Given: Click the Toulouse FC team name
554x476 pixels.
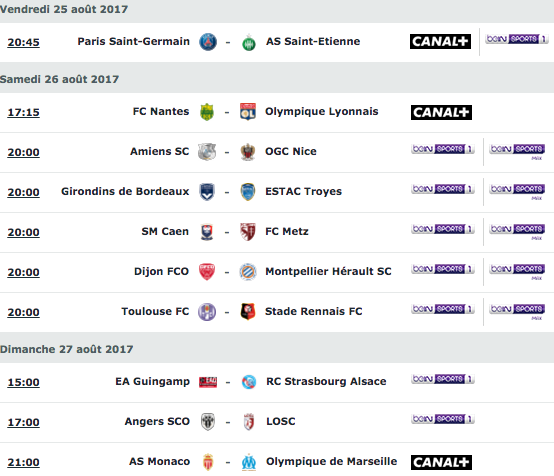Looking at the screenshot, I should tap(155, 311).
